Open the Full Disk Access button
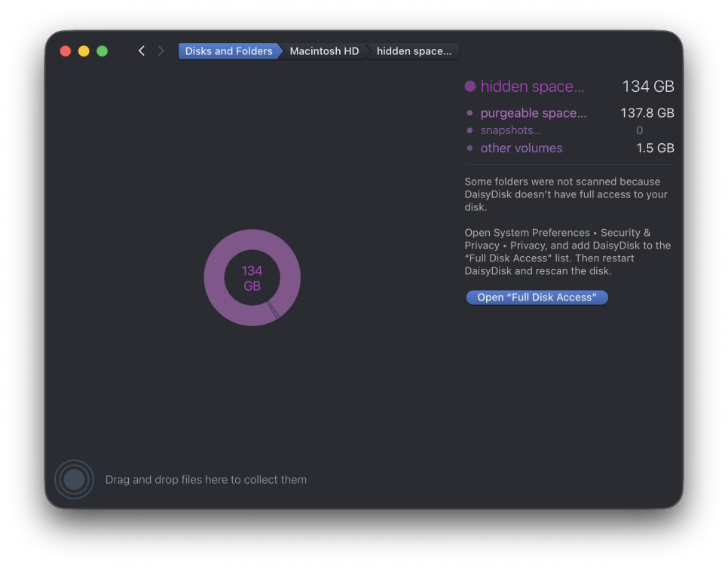This screenshot has width=728, height=568. click(537, 298)
